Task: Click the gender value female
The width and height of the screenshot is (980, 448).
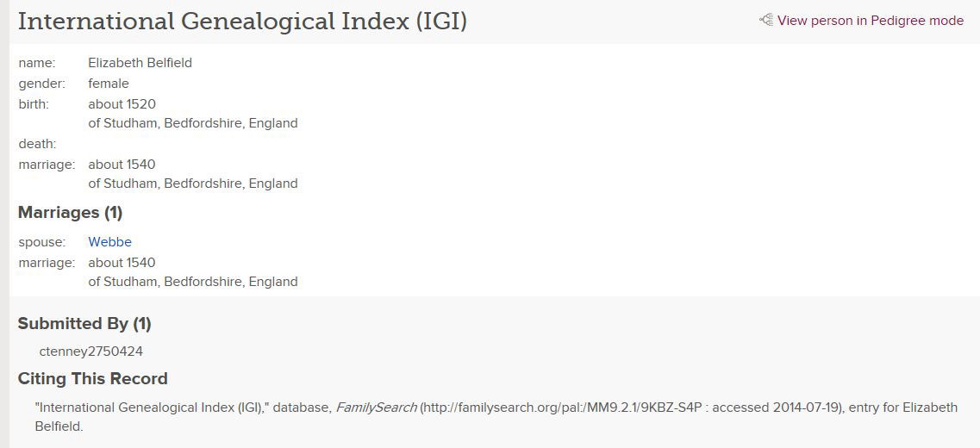Action: coord(108,84)
